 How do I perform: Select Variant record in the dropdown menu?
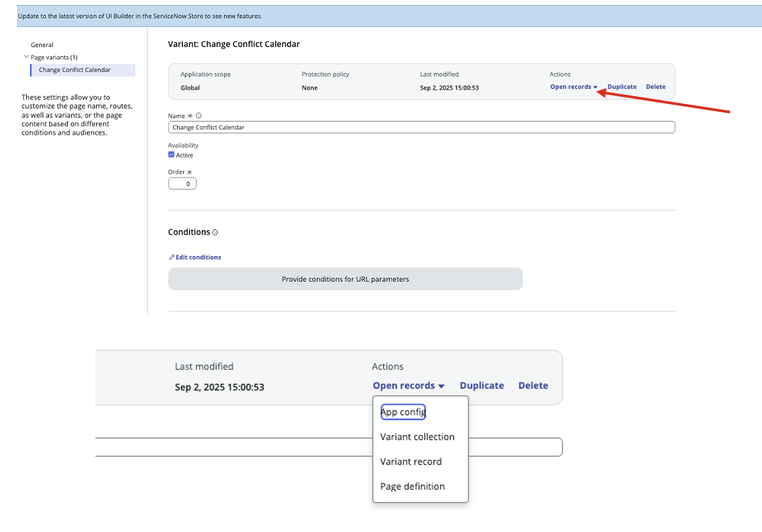pos(410,461)
